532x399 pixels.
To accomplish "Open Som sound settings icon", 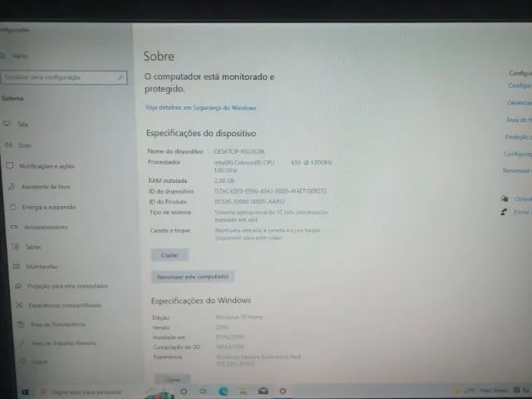I will 8,145.
